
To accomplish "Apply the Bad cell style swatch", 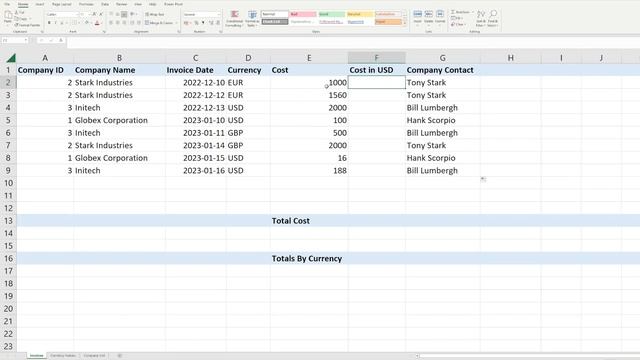I will click(303, 14).
